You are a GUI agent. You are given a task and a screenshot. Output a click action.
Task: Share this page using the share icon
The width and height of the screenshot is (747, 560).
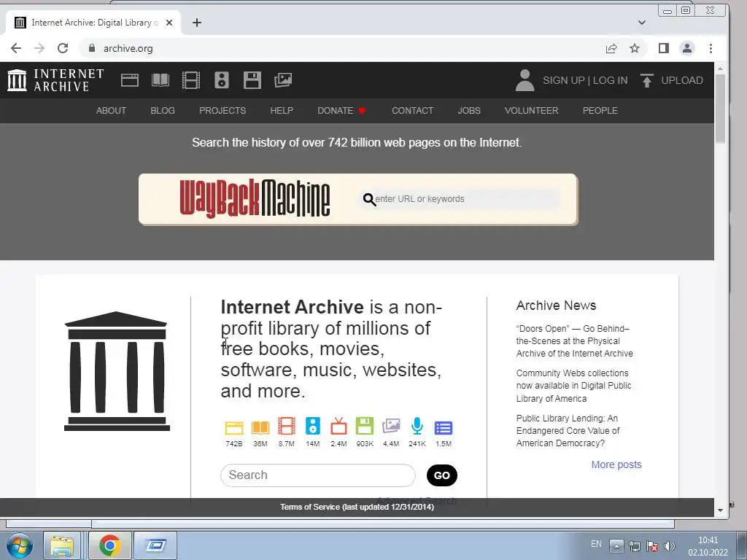(611, 48)
